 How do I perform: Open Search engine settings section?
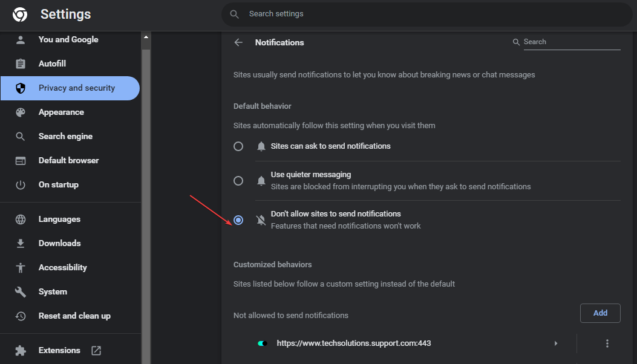coord(65,136)
